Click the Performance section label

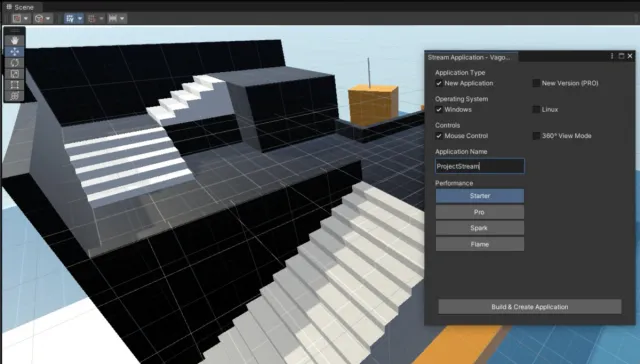[454, 183]
